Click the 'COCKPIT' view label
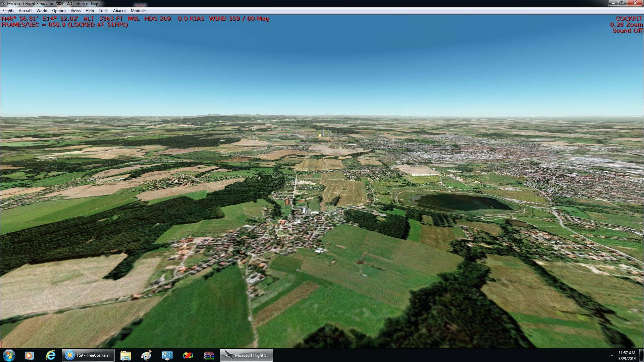 (x=629, y=19)
